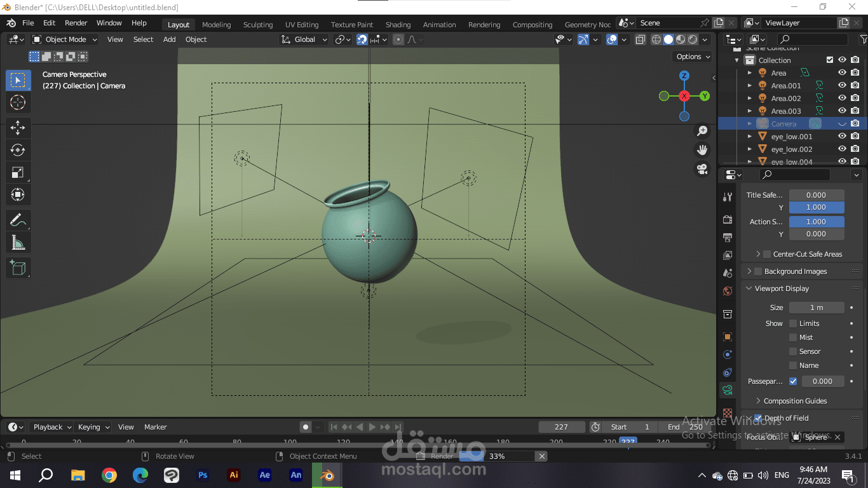The height and width of the screenshot is (488, 868).
Task: Switch to the Animation workspace tab
Action: click(x=439, y=25)
